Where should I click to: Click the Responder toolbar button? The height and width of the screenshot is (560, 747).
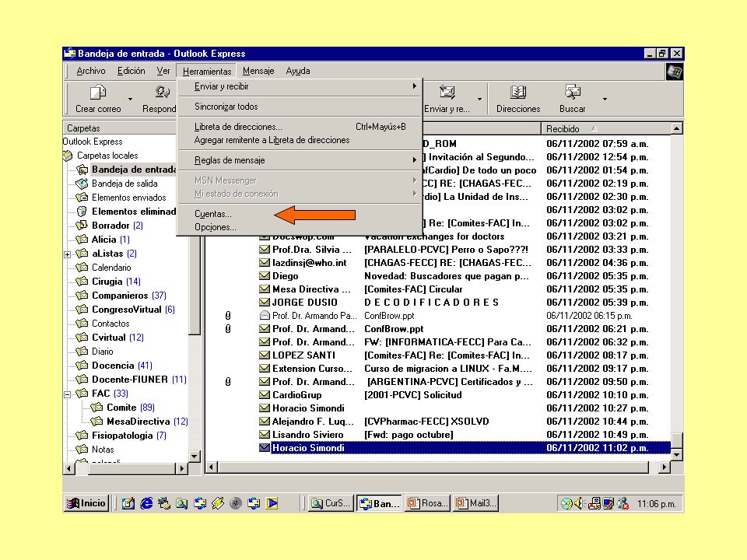159,99
